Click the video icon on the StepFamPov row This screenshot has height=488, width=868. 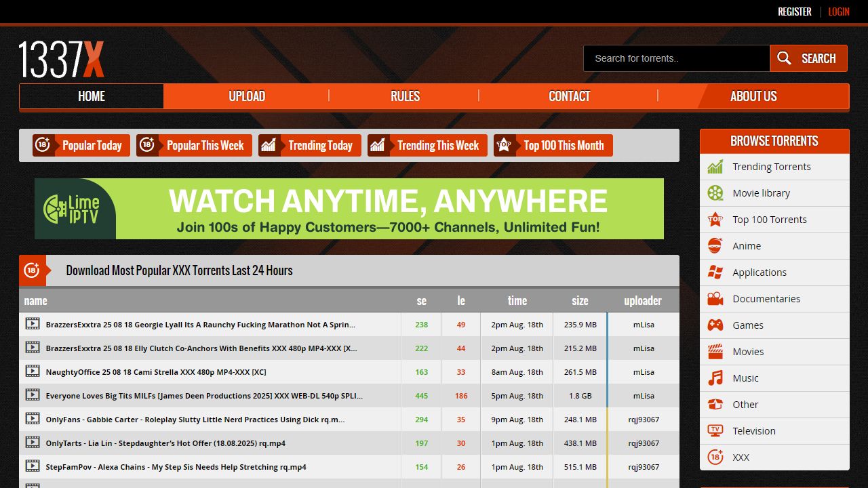33,466
